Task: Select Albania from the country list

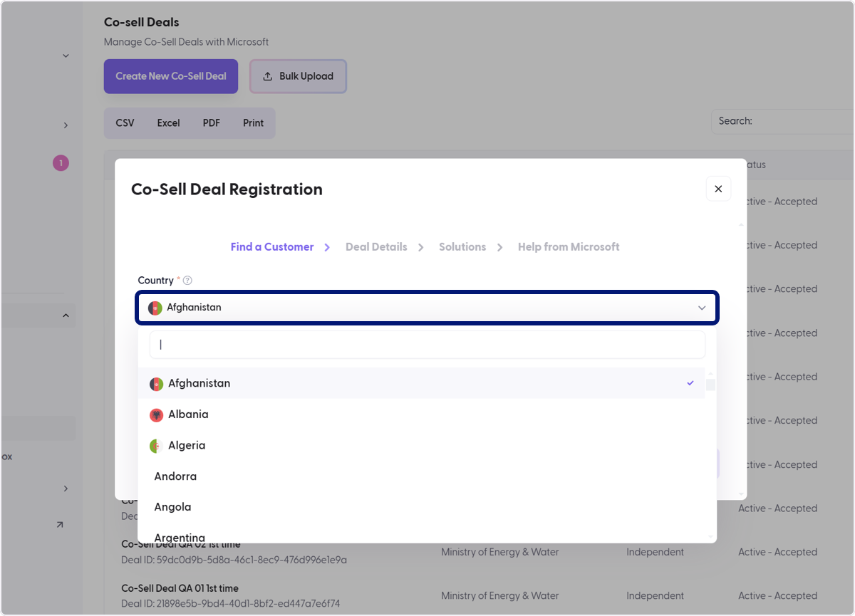Action: click(422, 414)
